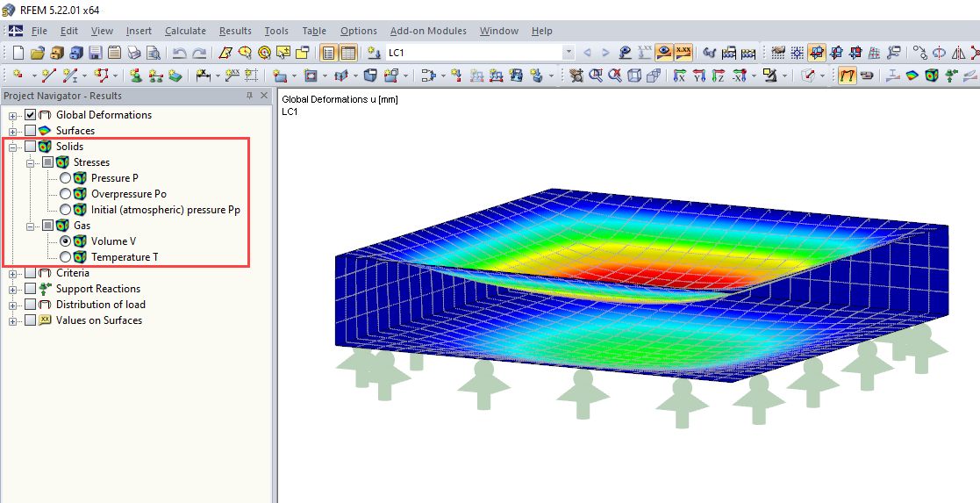Pin the Project Navigator panel

(249, 96)
